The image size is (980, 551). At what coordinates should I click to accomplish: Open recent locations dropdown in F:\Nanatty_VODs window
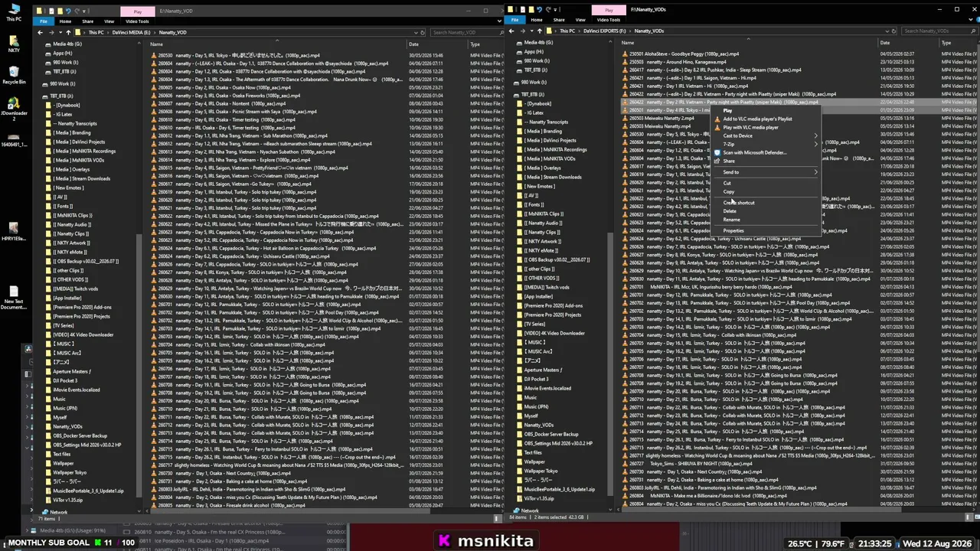coord(531,31)
